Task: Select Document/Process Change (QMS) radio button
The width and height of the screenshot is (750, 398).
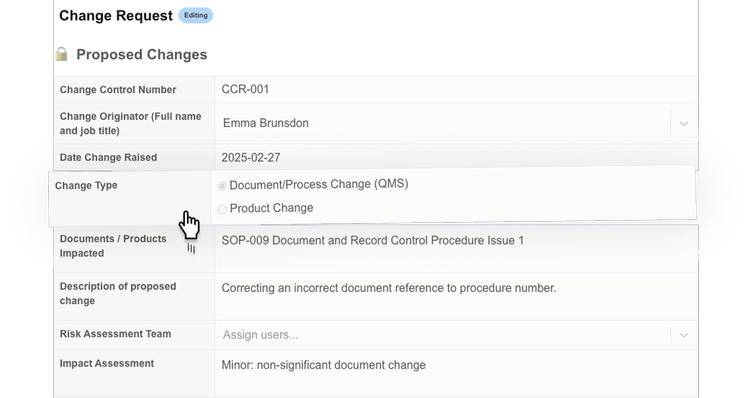Action: [222, 186]
